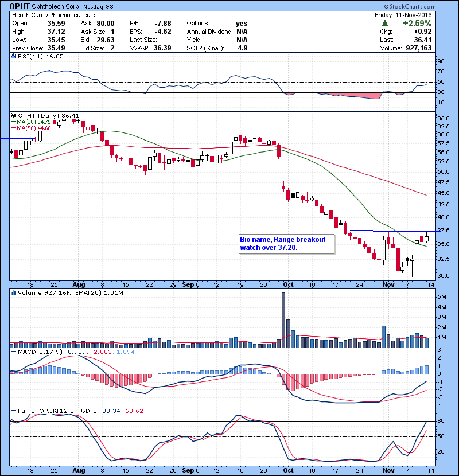Click the date Friday 11-Nov-2016
The height and width of the screenshot is (476, 459).
pyautogui.click(x=403, y=15)
